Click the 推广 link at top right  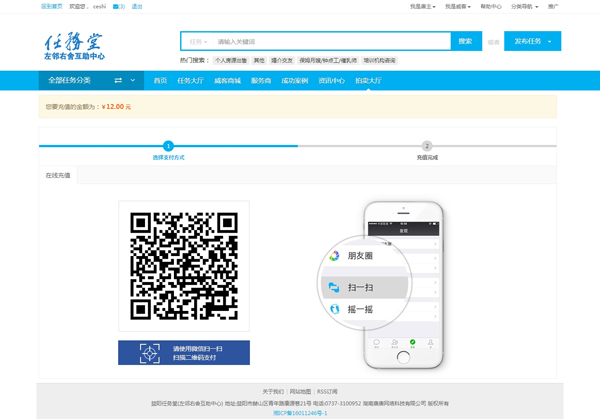(553, 7)
